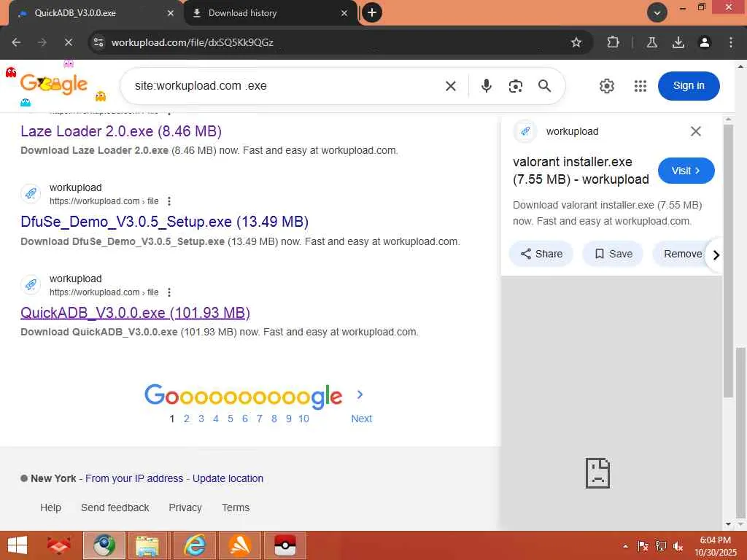This screenshot has width=747, height=560.
Task: Clear the search query with the X
Action: pyautogui.click(x=451, y=86)
